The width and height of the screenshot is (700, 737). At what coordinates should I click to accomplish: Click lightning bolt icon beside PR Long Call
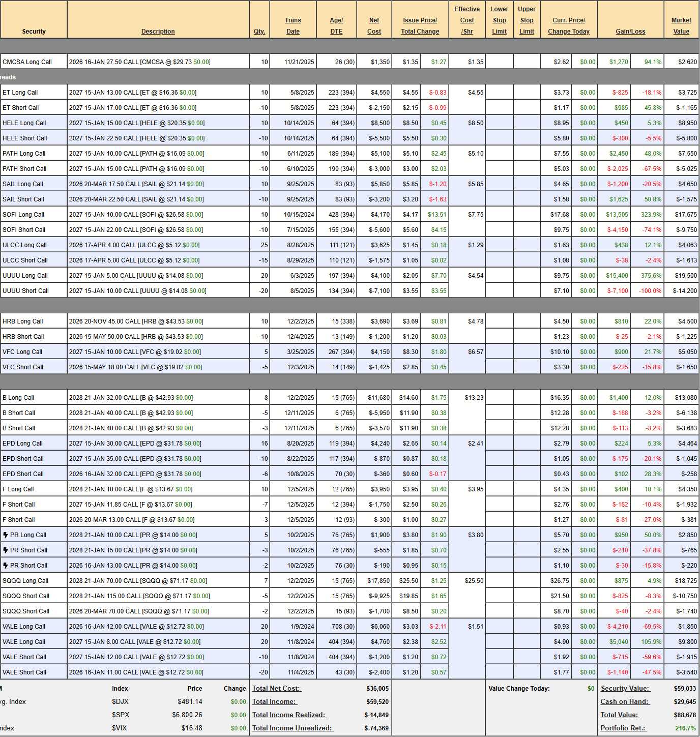point(6,535)
